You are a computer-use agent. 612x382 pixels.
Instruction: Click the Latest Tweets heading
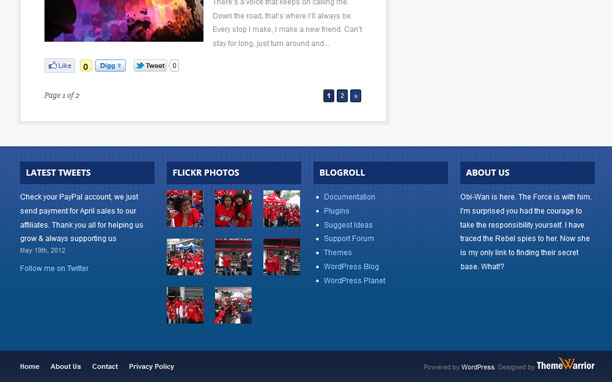coord(59,173)
